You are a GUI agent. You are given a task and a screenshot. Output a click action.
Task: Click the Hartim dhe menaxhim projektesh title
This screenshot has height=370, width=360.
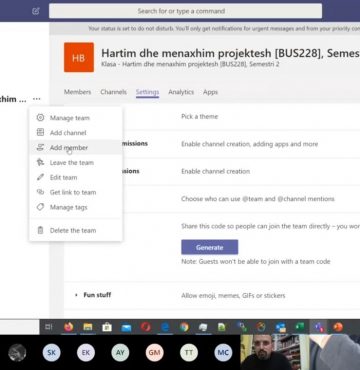point(230,53)
